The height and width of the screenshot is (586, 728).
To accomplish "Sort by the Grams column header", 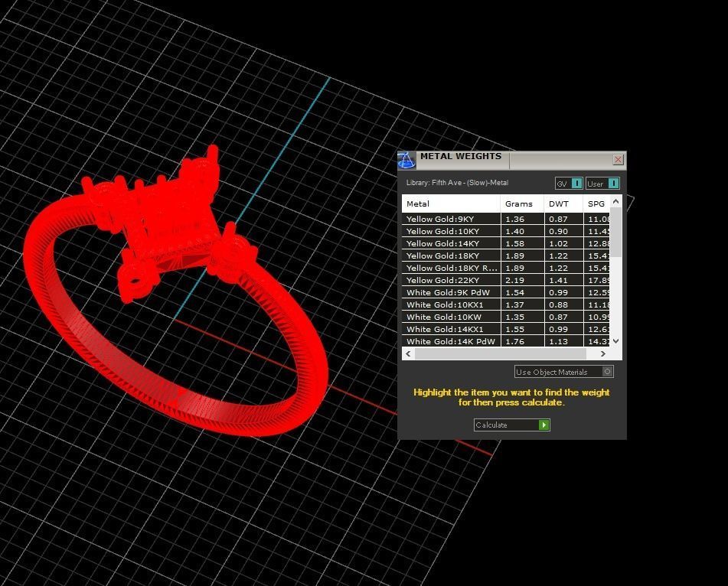I will (522, 203).
